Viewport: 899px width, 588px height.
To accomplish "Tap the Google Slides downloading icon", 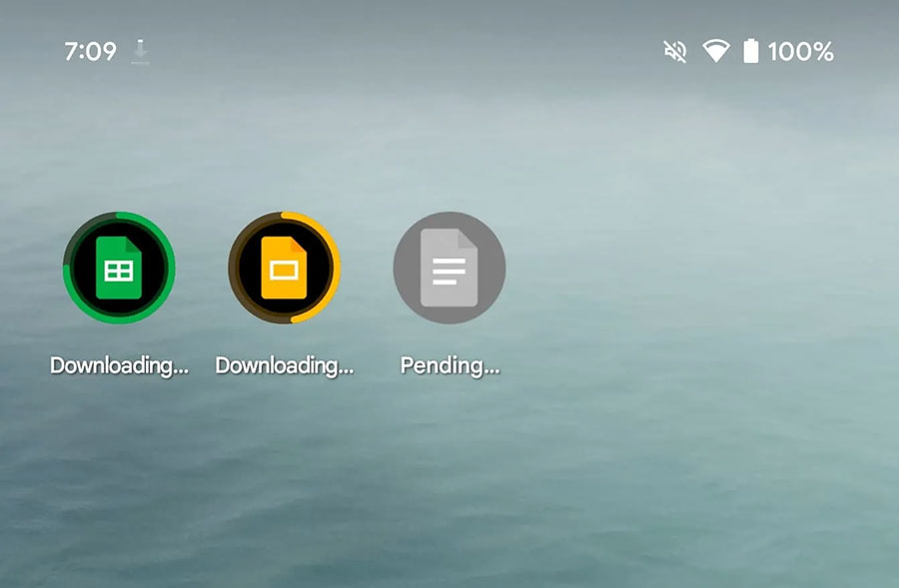I will pyautogui.click(x=285, y=268).
